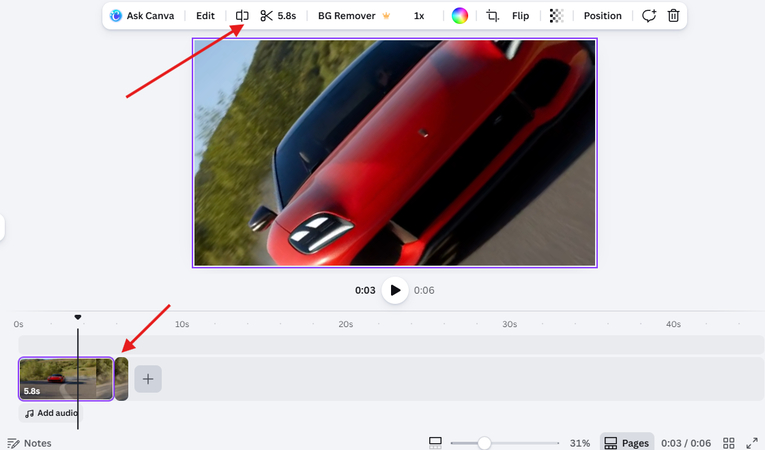
Task: Open the transparency checkerboard icon
Action: pyautogui.click(x=557, y=16)
